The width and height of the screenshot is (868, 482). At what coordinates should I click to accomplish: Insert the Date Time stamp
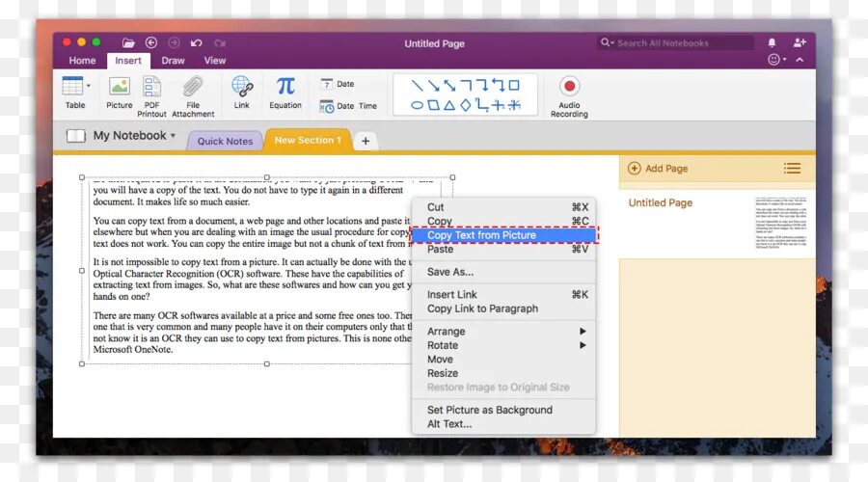pyautogui.click(x=348, y=106)
